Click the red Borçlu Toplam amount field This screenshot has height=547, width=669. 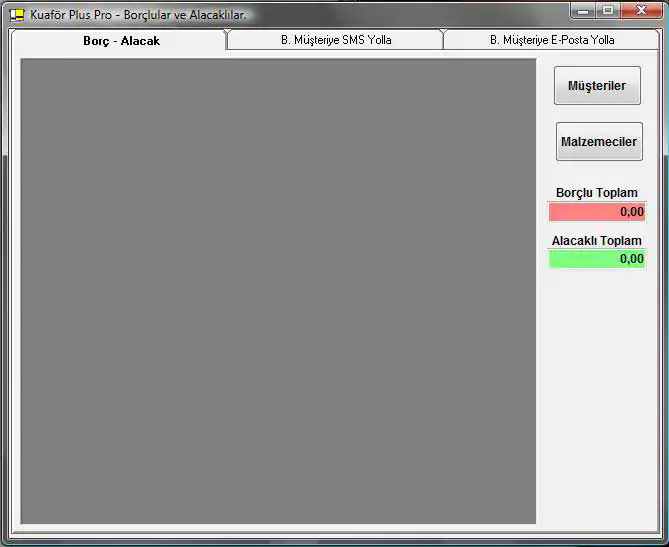tap(597, 212)
